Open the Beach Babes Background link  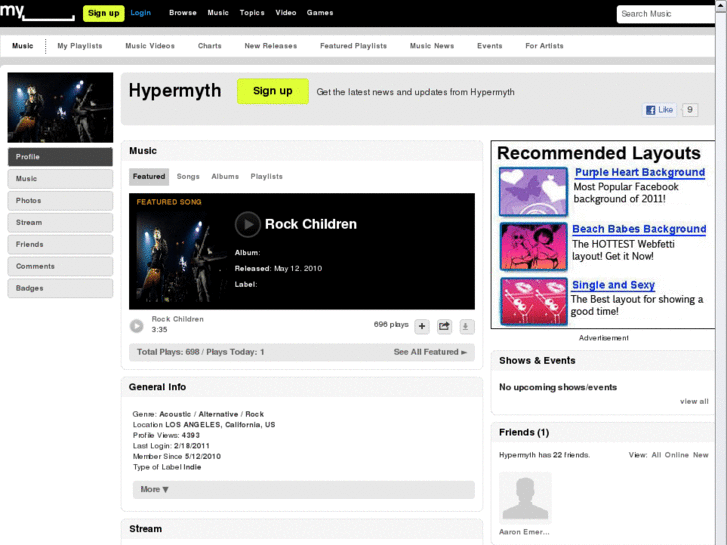pyautogui.click(x=639, y=229)
